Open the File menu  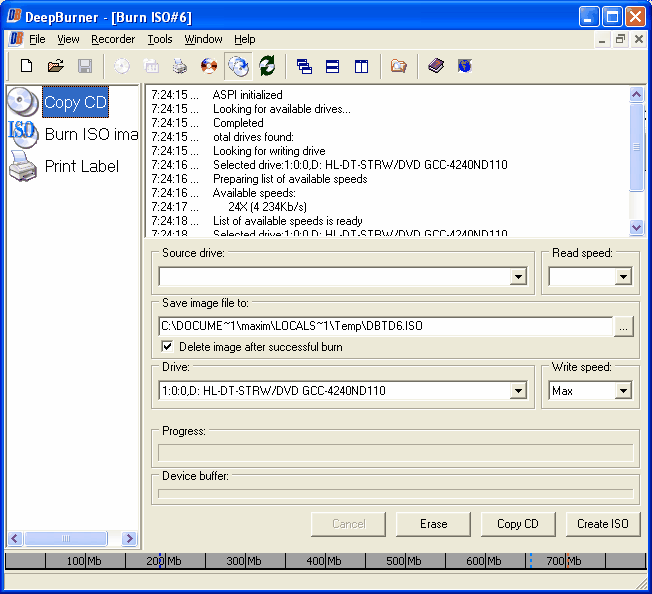point(37,39)
